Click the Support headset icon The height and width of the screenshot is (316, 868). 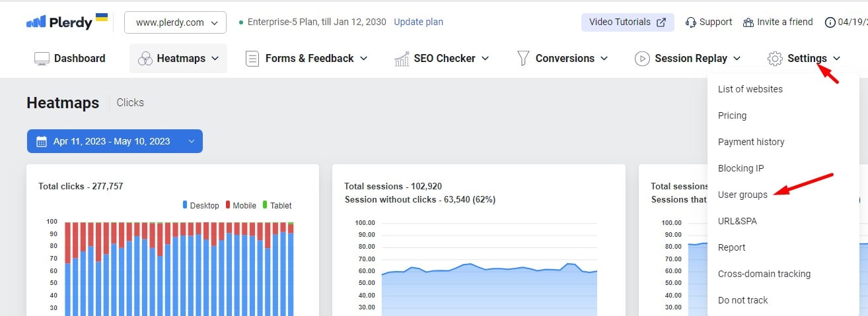(x=691, y=22)
